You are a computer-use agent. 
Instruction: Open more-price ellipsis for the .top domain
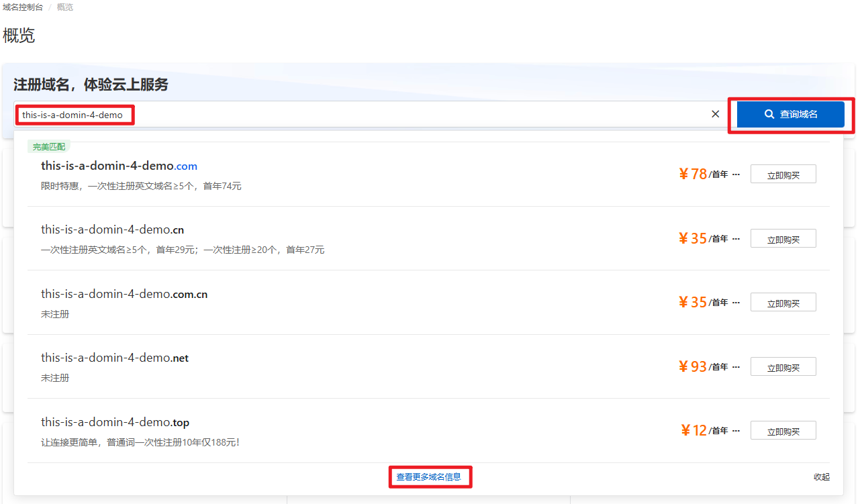[736, 431]
